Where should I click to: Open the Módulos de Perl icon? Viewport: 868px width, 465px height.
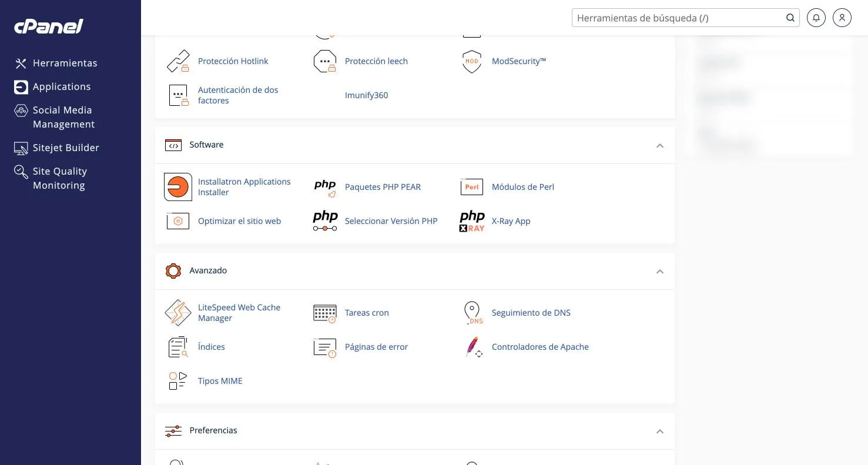click(x=472, y=187)
